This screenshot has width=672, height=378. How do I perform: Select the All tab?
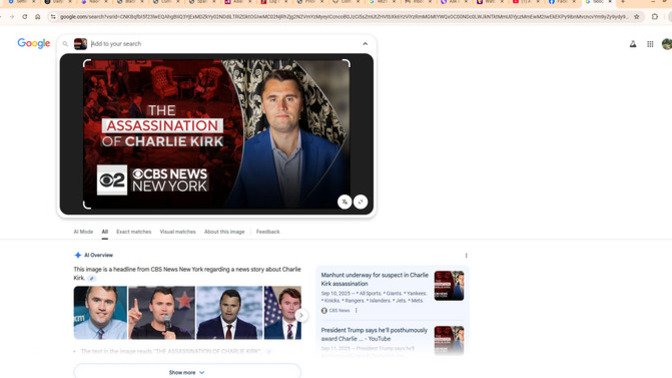coord(105,232)
